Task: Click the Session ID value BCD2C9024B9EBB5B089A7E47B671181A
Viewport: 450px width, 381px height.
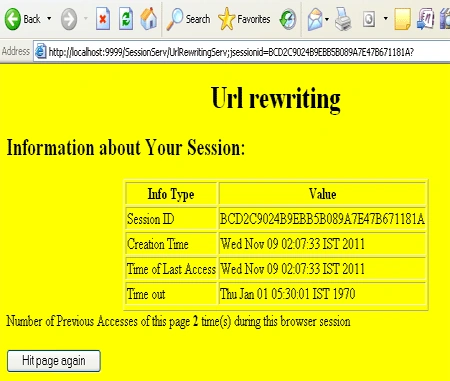Action: 322,219
